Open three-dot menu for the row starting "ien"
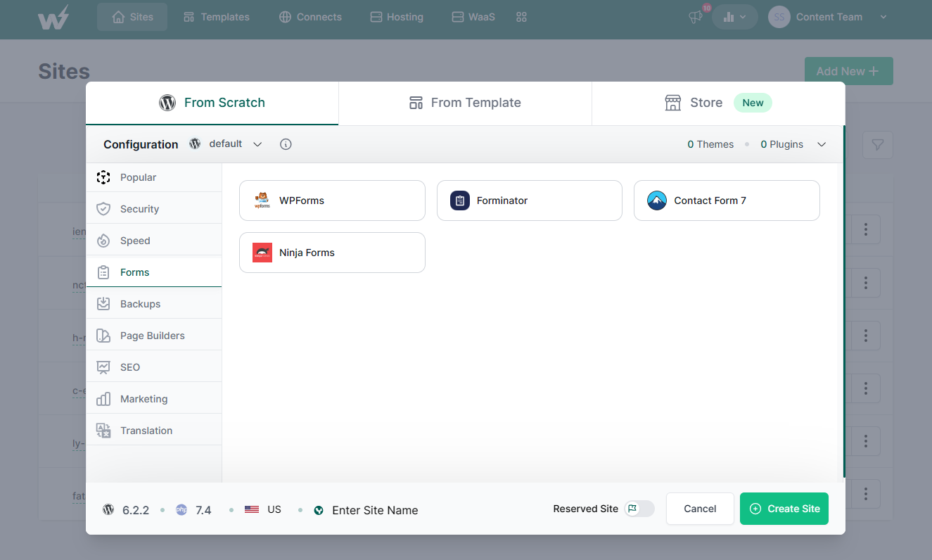 click(866, 230)
